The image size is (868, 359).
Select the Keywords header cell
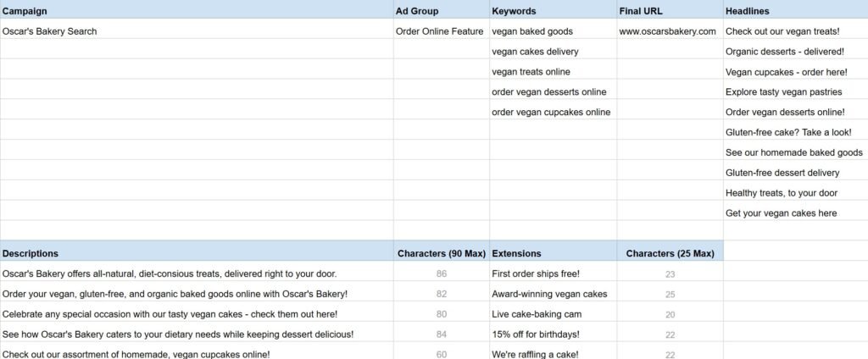pos(553,10)
